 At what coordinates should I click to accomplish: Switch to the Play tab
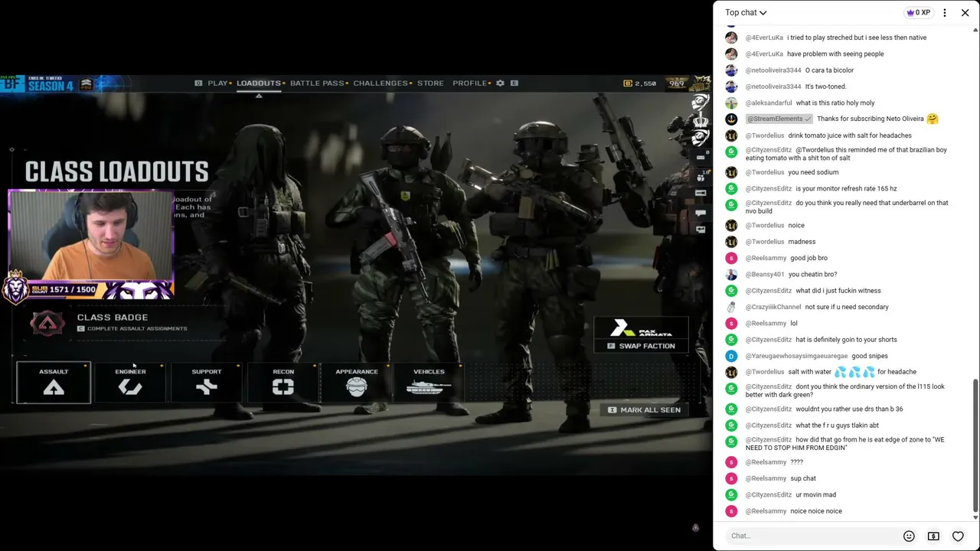click(x=217, y=83)
